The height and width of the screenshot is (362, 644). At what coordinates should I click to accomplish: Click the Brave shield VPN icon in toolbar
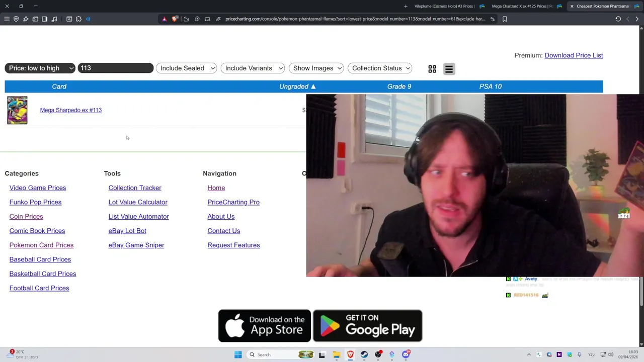click(x=16, y=19)
